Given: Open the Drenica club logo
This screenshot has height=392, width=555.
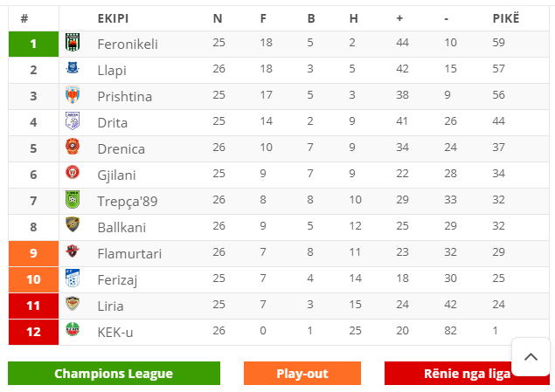Looking at the screenshot, I should tap(73, 147).
